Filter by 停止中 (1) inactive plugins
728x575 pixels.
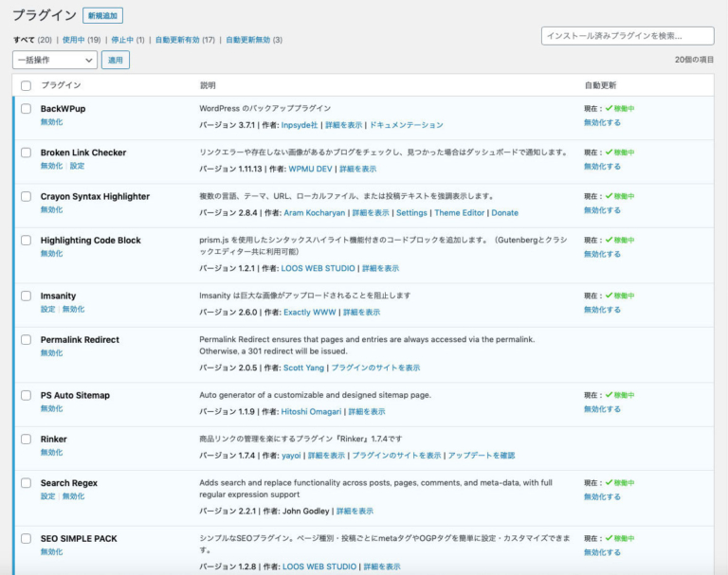128,40
